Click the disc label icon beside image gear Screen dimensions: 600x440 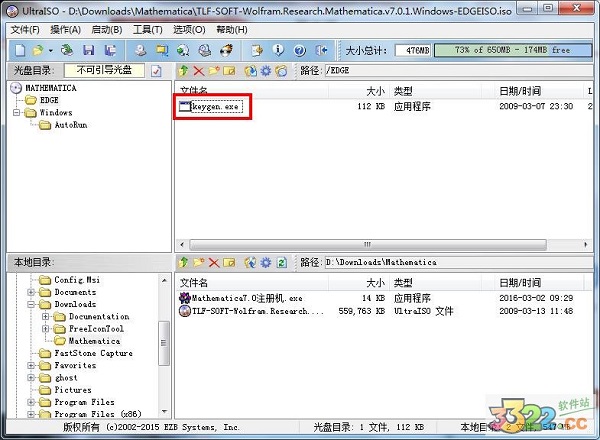tap(281, 70)
